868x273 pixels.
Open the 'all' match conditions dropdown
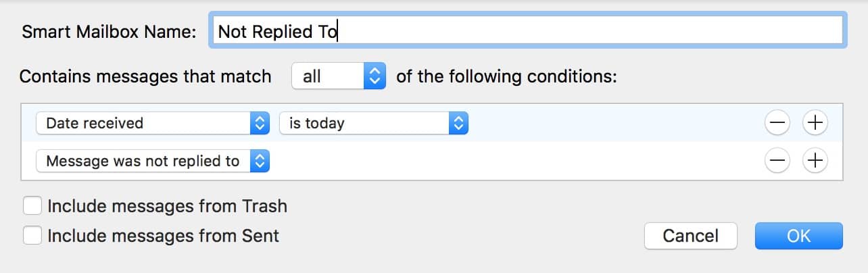click(x=339, y=76)
